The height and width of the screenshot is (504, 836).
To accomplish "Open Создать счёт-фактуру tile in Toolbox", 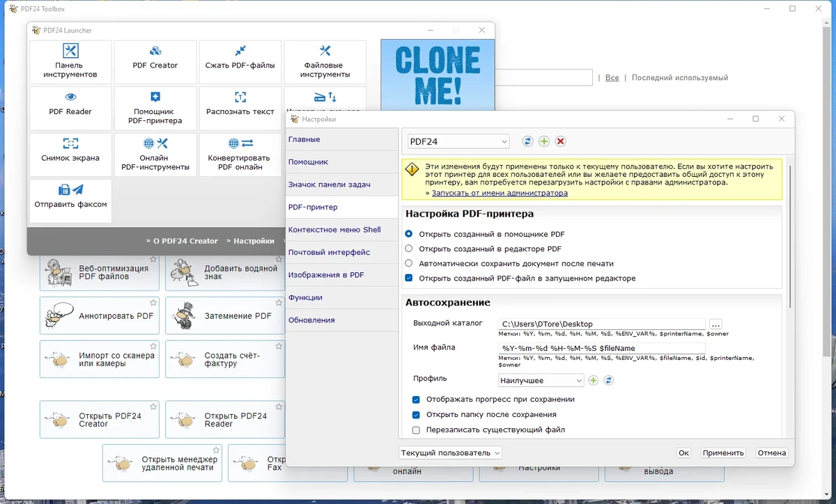I will click(x=225, y=359).
